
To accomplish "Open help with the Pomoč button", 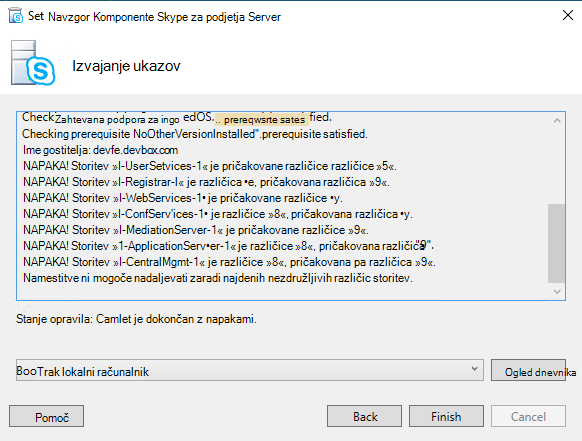I will click(46, 416).
